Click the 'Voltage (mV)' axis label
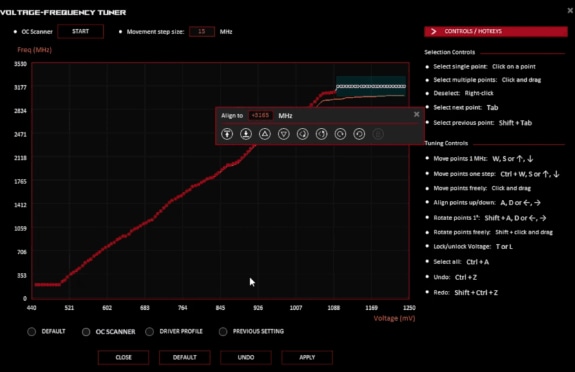Image resolution: width=575 pixels, height=372 pixels. click(x=394, y=318)
